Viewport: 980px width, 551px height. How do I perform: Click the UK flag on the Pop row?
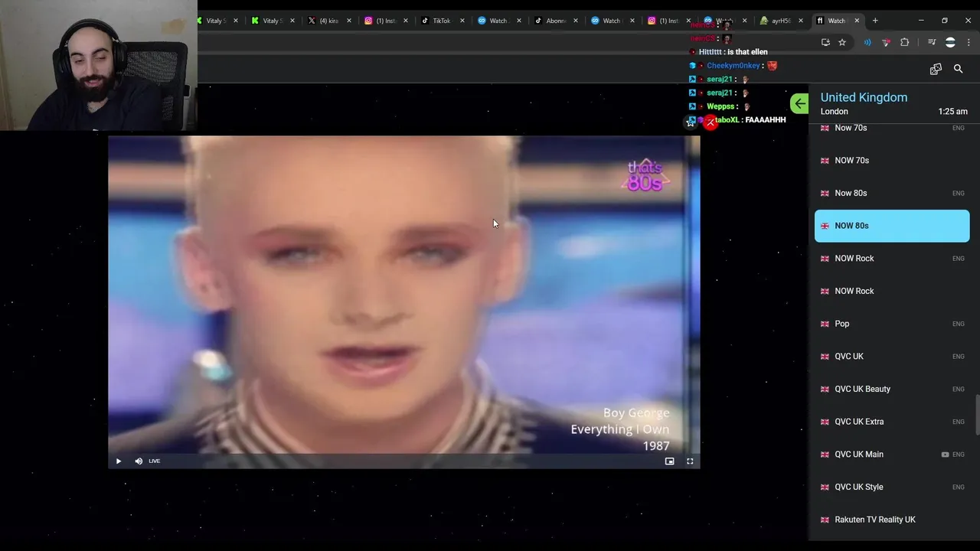[825, 324]
